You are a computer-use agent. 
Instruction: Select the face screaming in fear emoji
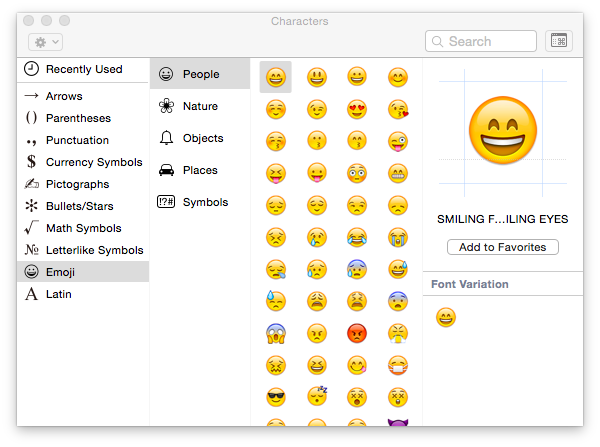coord(276,333)
